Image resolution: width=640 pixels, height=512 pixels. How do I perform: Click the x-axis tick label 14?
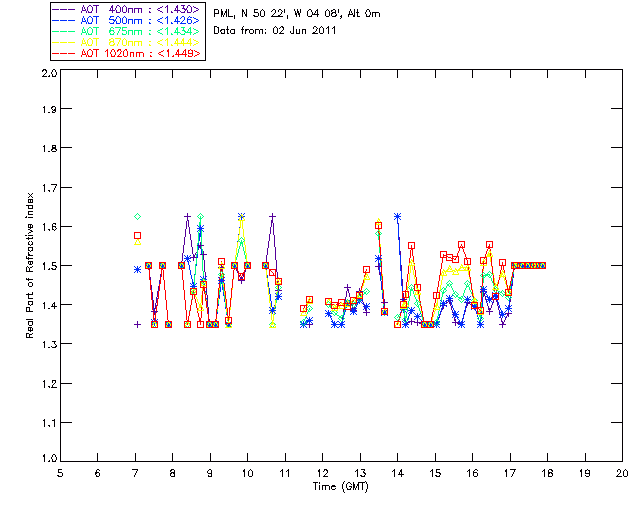(x=398, y=473)
